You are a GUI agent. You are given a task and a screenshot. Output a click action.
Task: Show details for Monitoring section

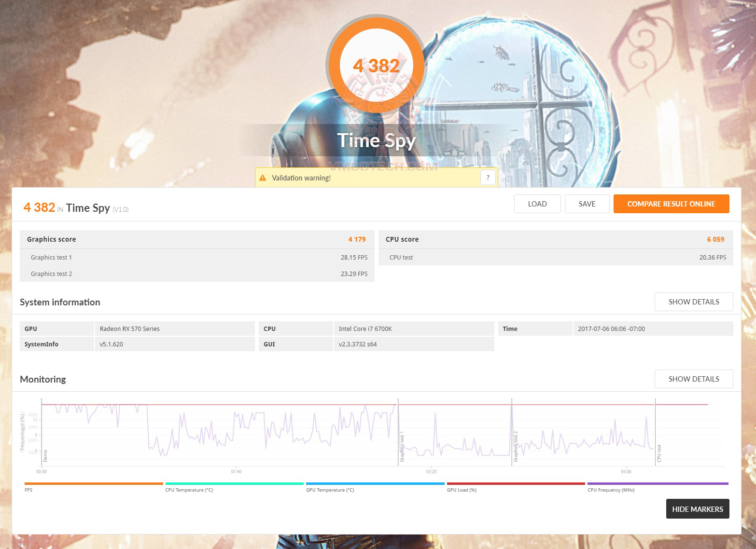(694, 379)
